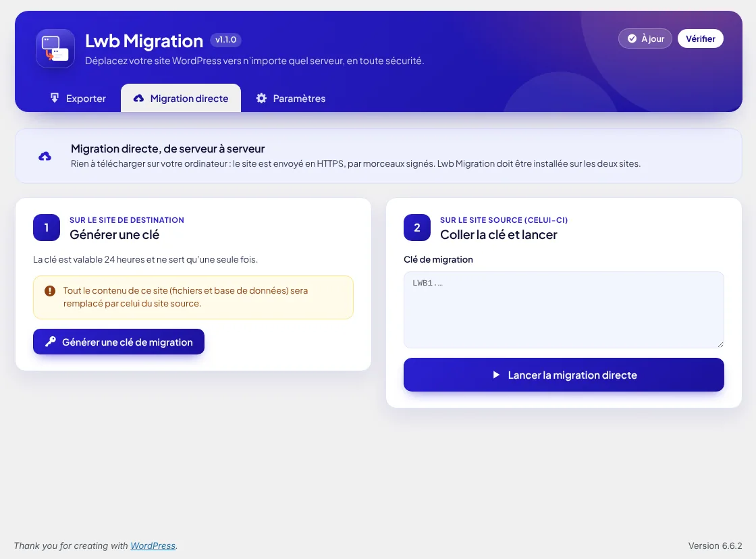Click the Vérifier button
This screenshot has width=756, height=559.
coord(700,38)
